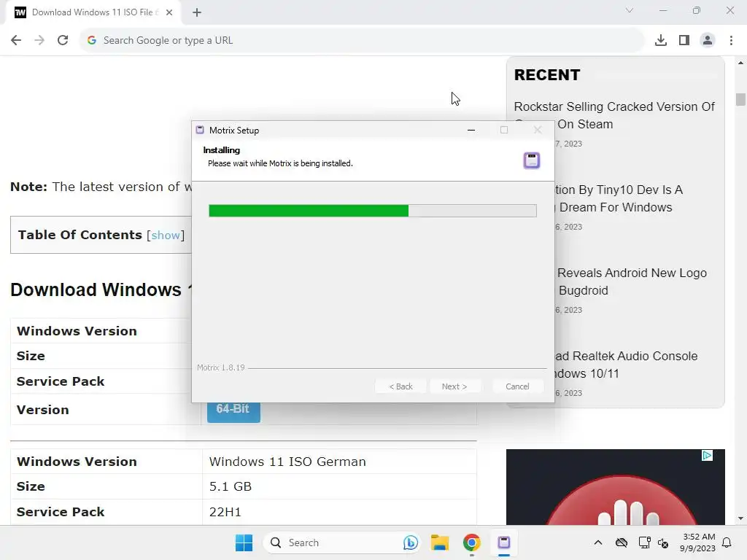Image resolution: width=747 pixels, height=560 pixels.
Task: Click the 64-Bit download button
Action: [233, 411]
